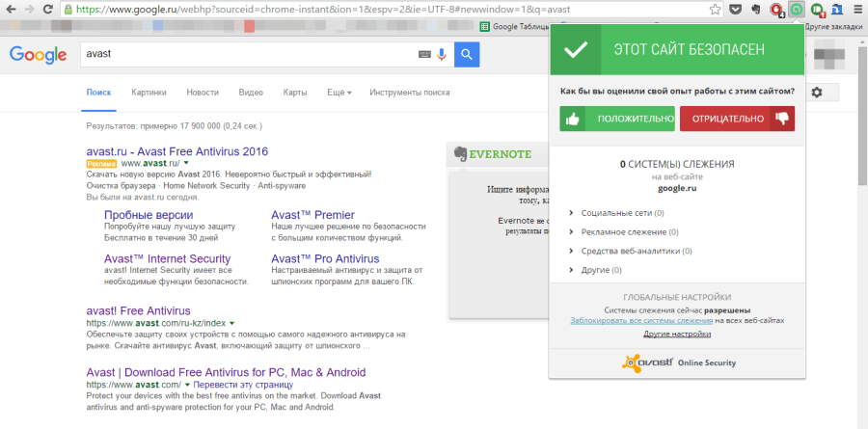This screenshot has width=868, height=429.
Task: Switch to Картинки tab
Action: click(x=149, y=93)
